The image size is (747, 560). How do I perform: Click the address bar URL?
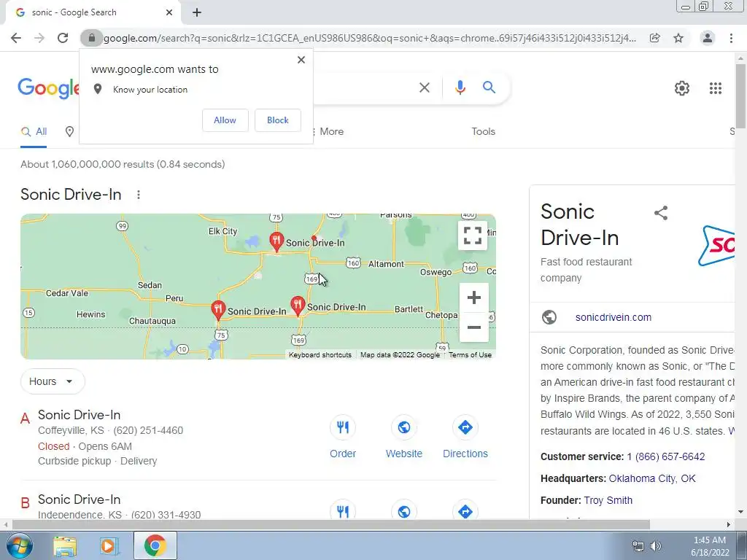(370, 38)
